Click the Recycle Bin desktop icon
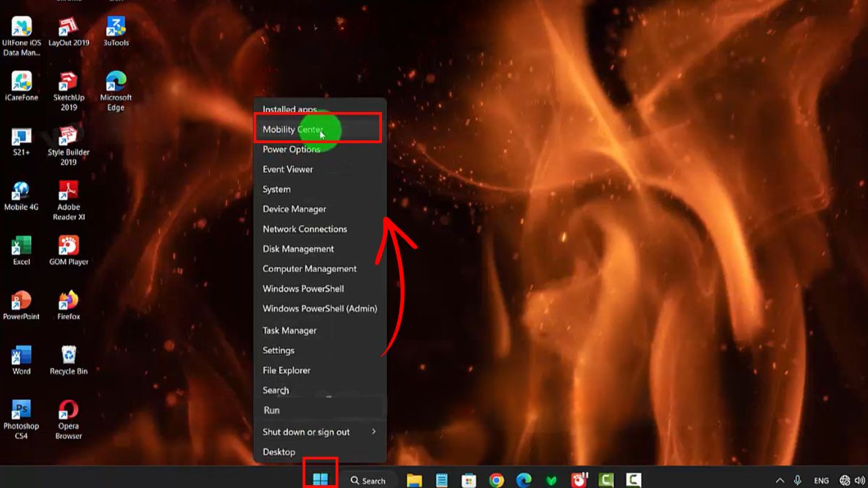 pos(69,361)
